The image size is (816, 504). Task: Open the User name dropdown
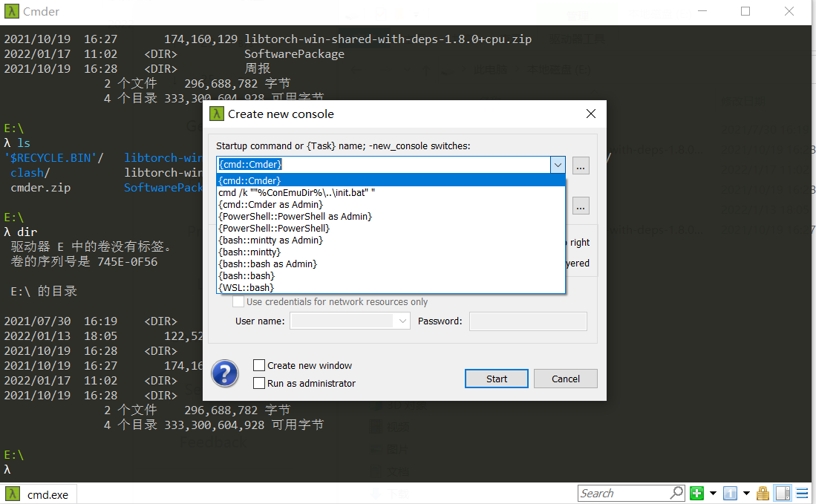pos(402,321)
